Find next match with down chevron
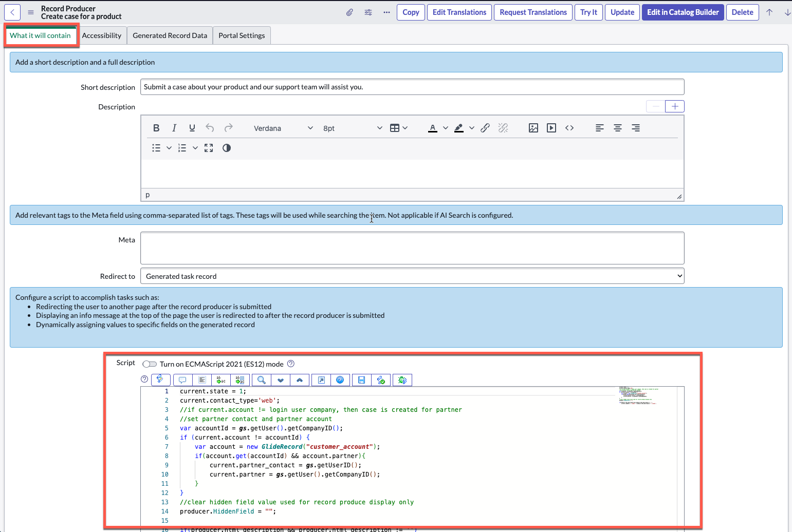Screen dimensions: 792x532 281,380
